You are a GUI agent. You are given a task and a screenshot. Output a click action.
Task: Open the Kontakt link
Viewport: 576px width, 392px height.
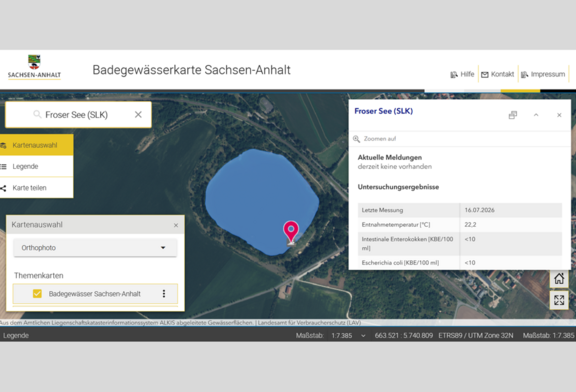[x=497, y=74]
